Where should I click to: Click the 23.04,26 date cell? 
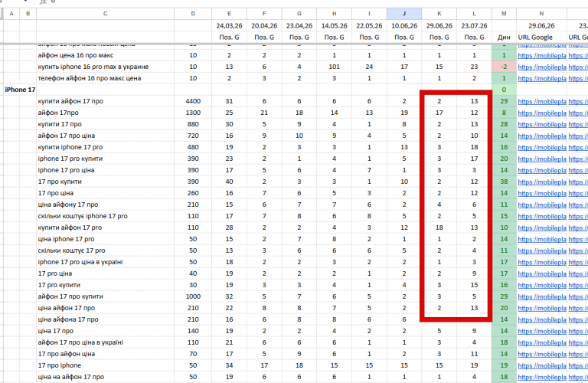click(x=299, y=26)
